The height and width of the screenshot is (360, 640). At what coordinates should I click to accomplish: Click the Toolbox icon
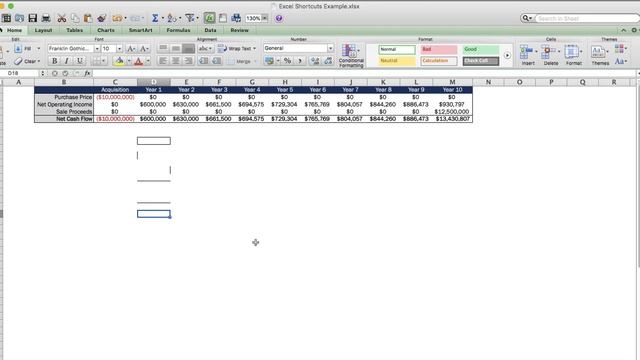tap(223, 18)
